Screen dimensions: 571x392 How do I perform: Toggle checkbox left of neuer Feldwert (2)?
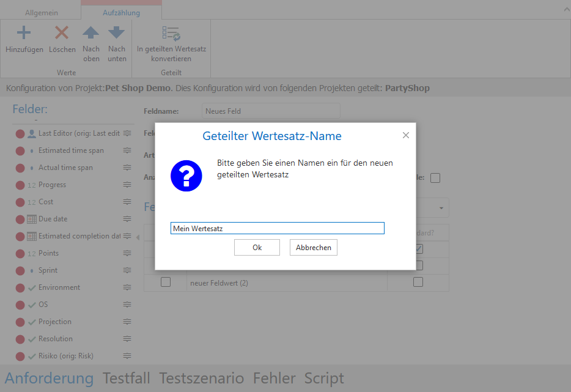coord(165,283)
